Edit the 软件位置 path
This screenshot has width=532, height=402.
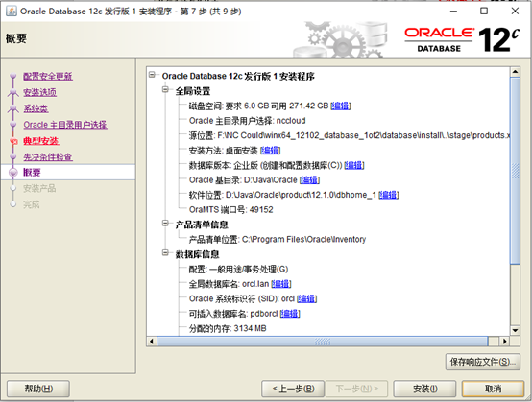[389, 195]
